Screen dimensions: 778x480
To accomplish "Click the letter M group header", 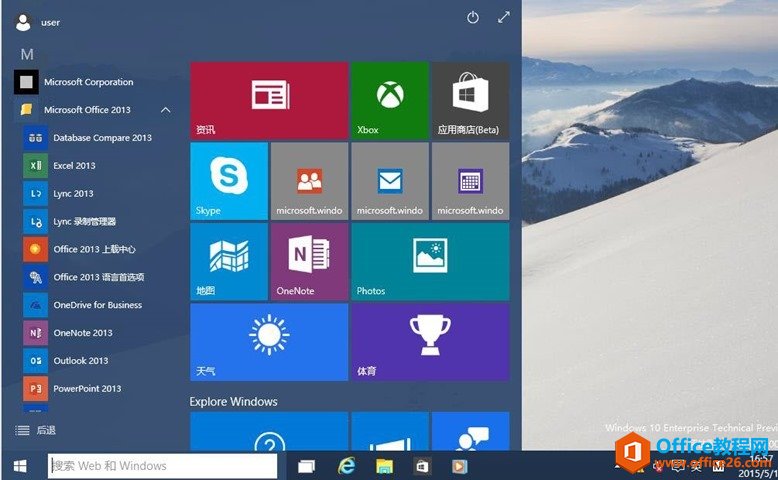I will click(27, 54).
